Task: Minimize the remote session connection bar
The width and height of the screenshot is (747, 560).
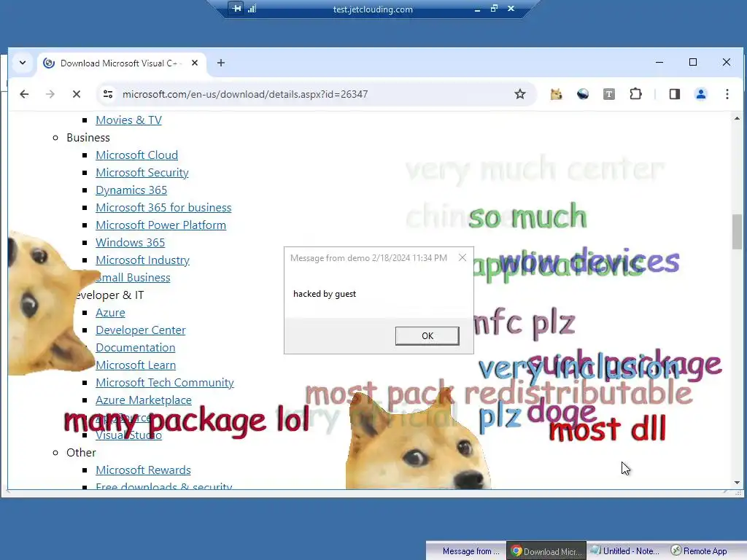Action: tap(477, 9)
